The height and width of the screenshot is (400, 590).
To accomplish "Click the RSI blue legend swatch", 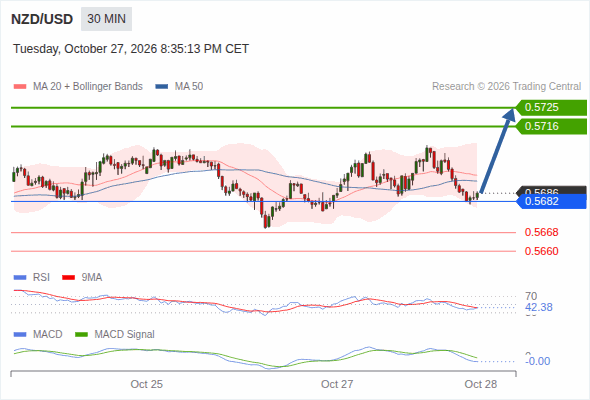I will coord(20,278).
